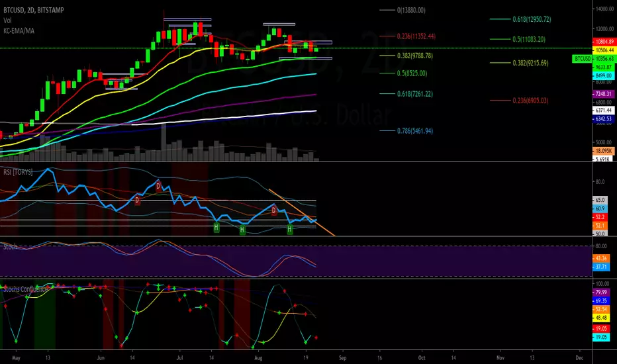Screen dimensions: 617x364
Task: Click the blue 6342.53 price tag
Action: pyautogui.click(x=604, y=119)
